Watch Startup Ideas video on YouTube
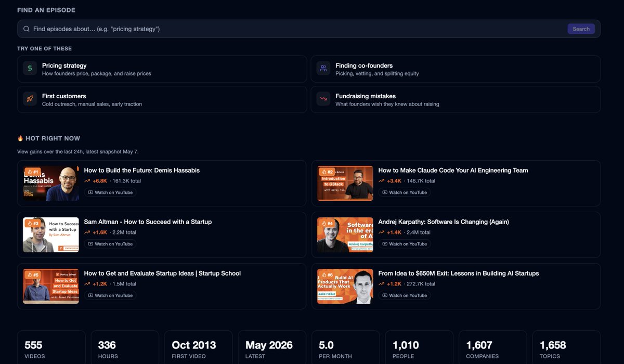624x364 pixels. 110,295
